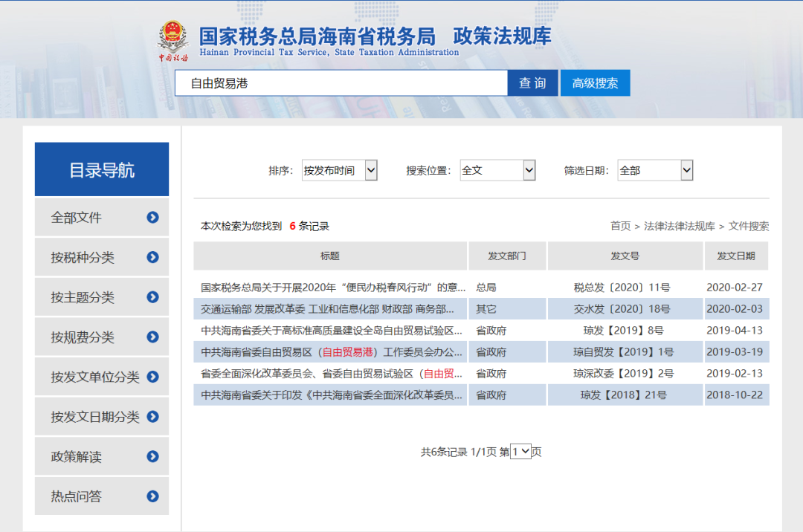Click the date 2018-10-22
This screenshot has width=803, height=532.
tap(735, 395)
